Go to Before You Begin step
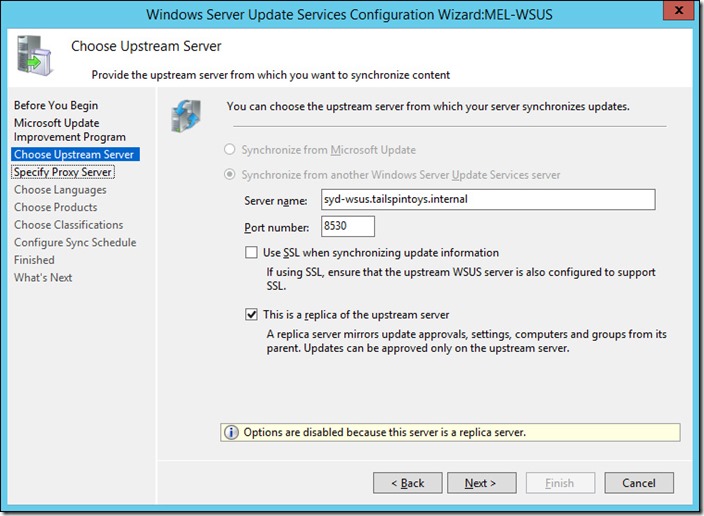This screenshot has height=516, width=704. [56, 105]
